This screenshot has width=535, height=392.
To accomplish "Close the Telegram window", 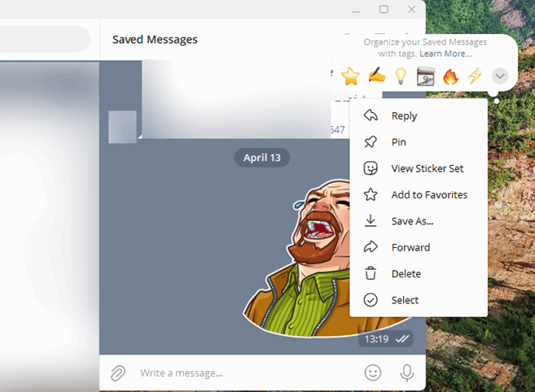I will click(x=411, y=9).
